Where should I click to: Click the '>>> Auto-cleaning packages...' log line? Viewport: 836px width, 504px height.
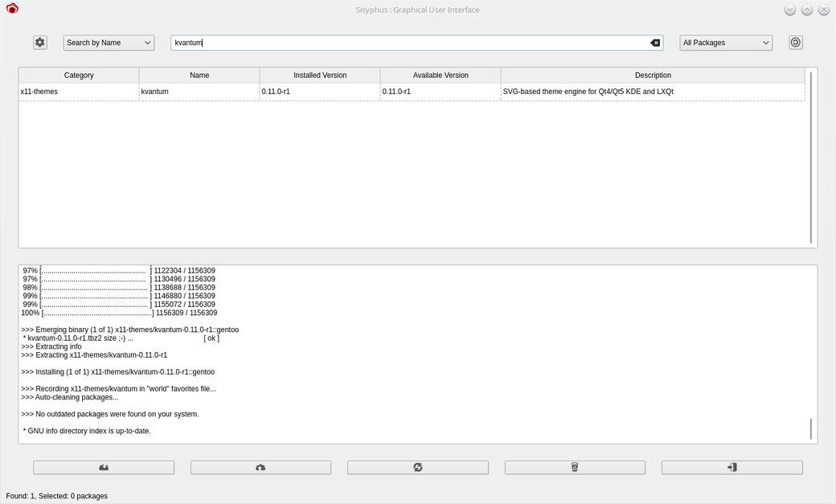pos(70,397)
